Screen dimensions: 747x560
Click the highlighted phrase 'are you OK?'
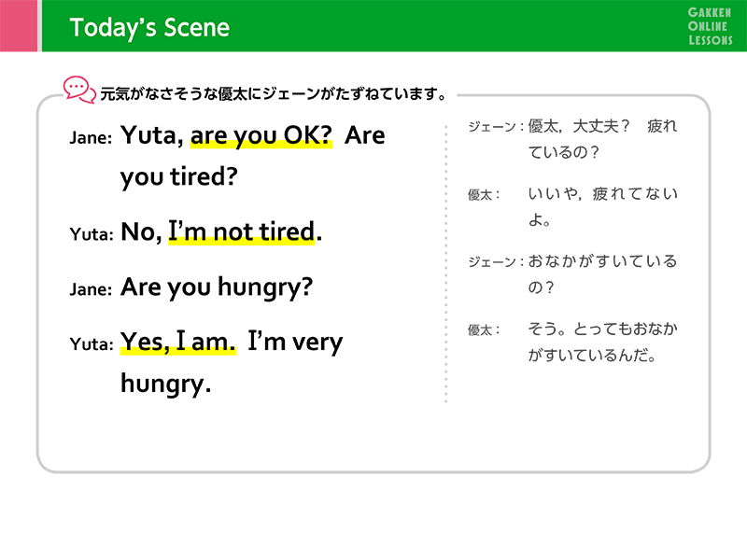click(x=261, y=135)
